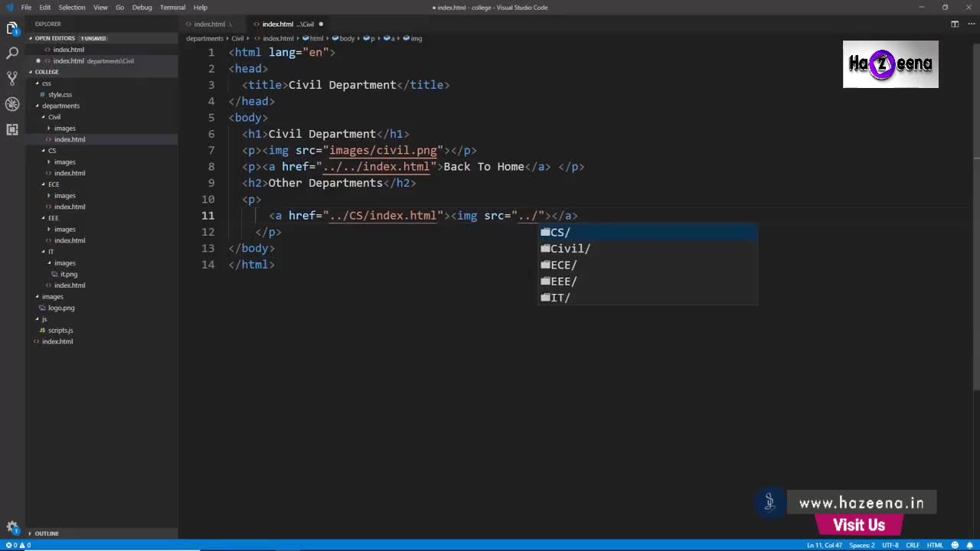Select IT/ from autocomplete suggestions
Image resolution: width=980 pixels, height=551 pixels.
coord(648,298)
